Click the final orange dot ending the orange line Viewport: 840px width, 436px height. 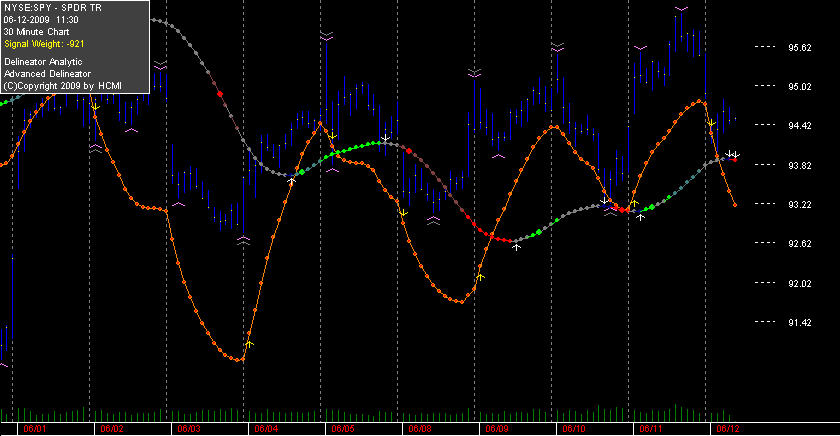pos(734,205)
